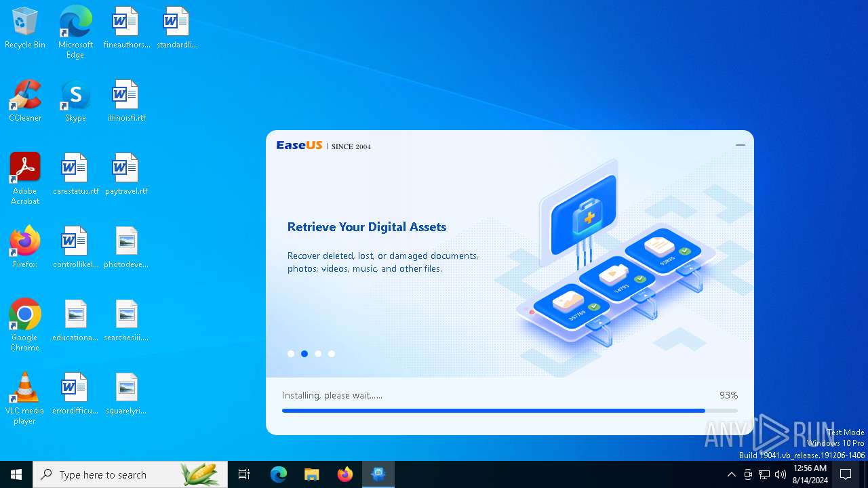Viewport: 868px width, 488px height.
Task: Launch Microsoft Edge from the desktop
Action: point(75,33)
